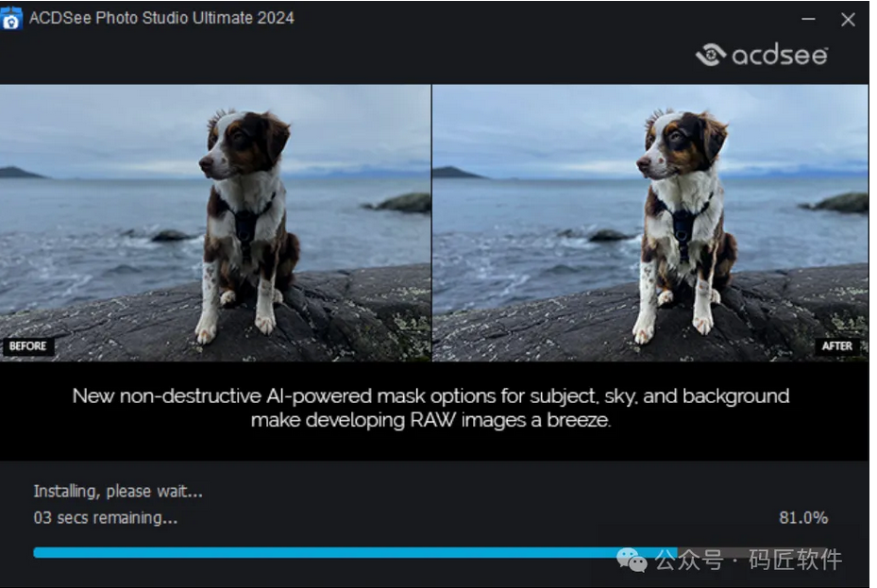Click the 'Installing, please wait...' text
The width and height of the screenshot is (877, 588).
click(x=118, y=492)
